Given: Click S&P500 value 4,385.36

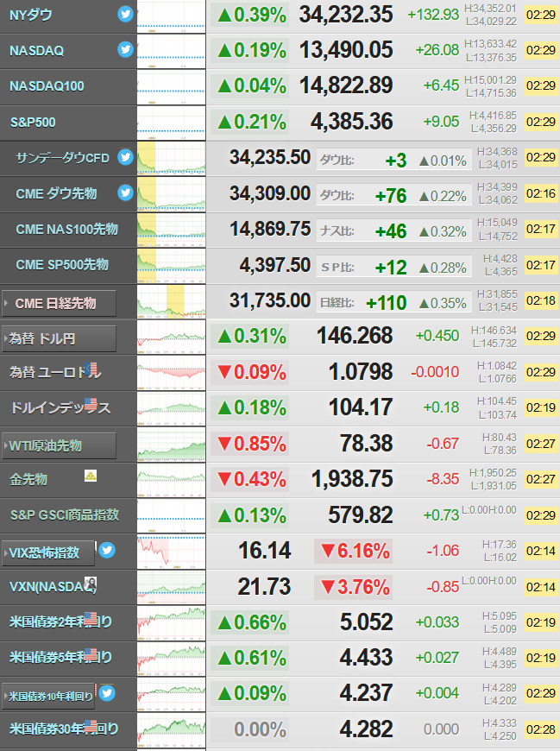Looking at the screenshot, I should click(x=352, y=122).
